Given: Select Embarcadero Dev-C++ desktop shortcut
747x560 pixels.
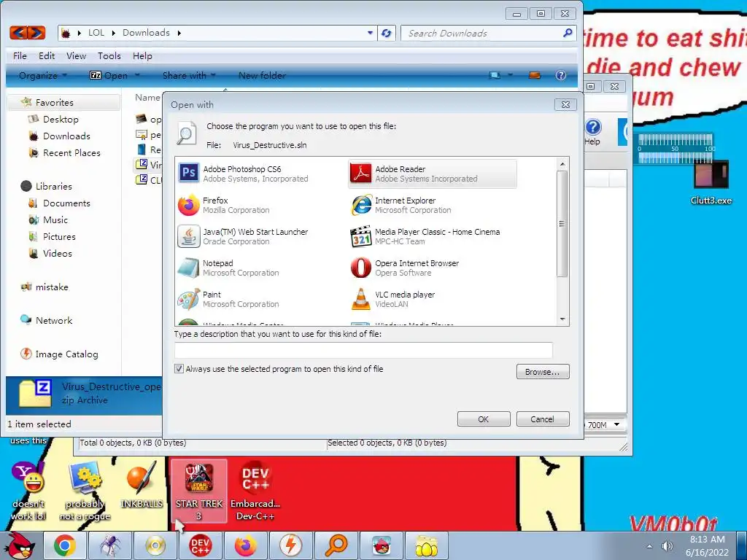Looking at the screenshot, I should 255,491.
